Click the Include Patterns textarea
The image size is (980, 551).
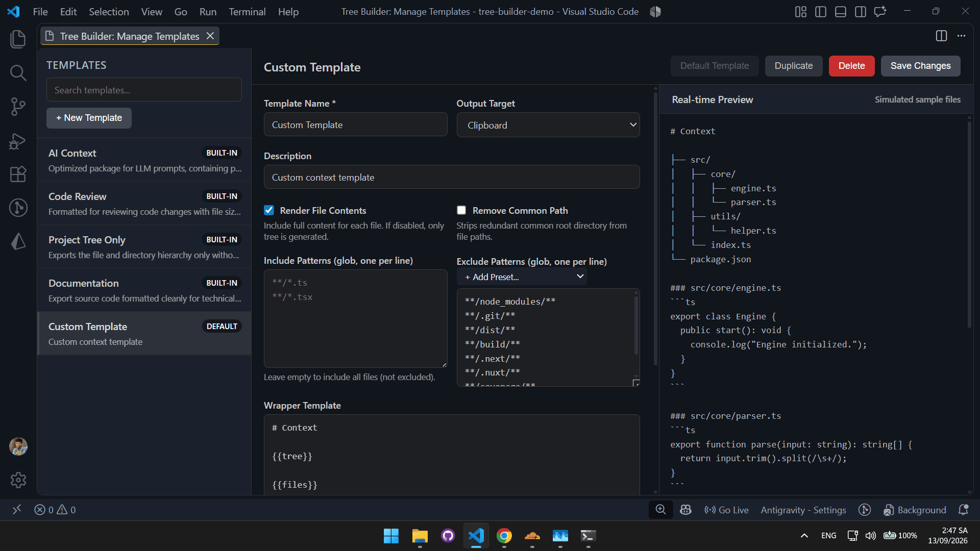pos(355,318)
